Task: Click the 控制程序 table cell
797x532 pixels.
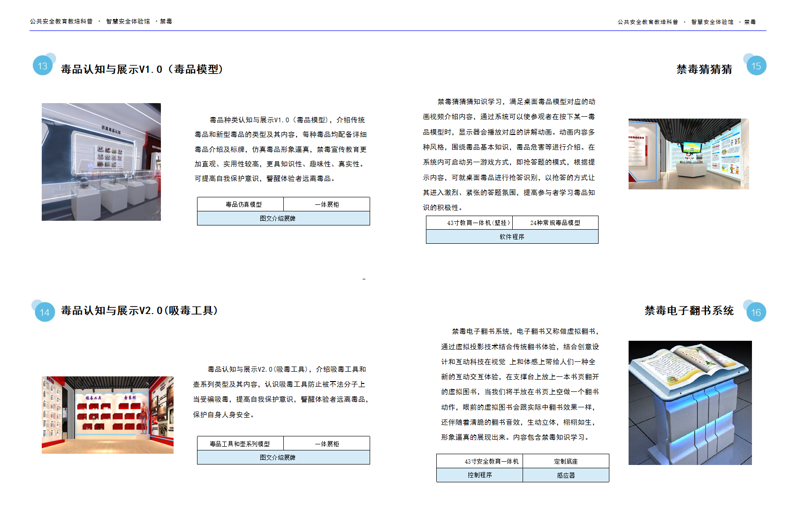Action: pos(479,475)
